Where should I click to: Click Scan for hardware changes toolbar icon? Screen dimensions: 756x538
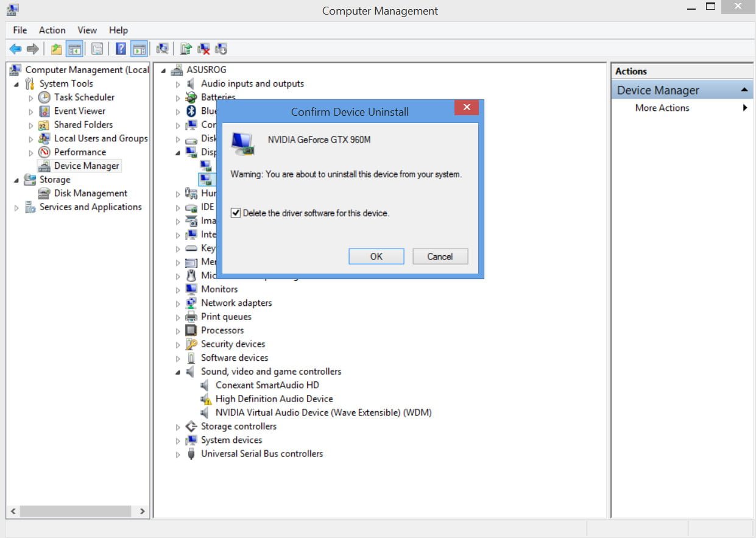tap(162, 49)
